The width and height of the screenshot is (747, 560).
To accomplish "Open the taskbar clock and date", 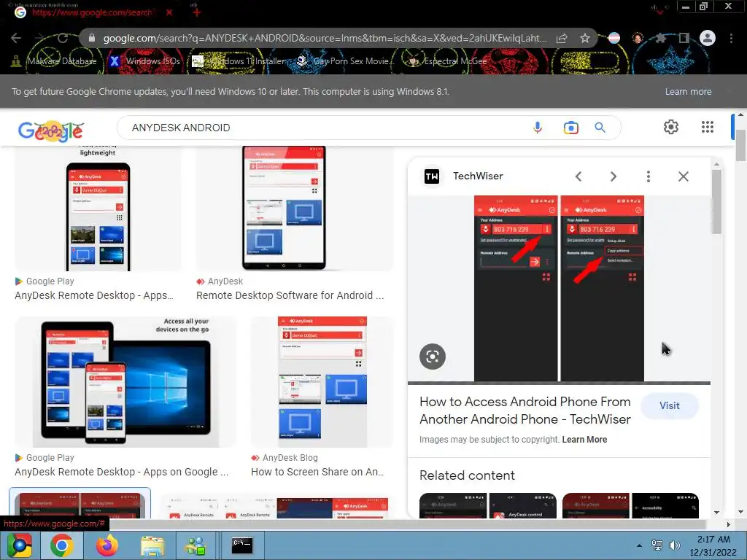I will (x=713, y=545).
